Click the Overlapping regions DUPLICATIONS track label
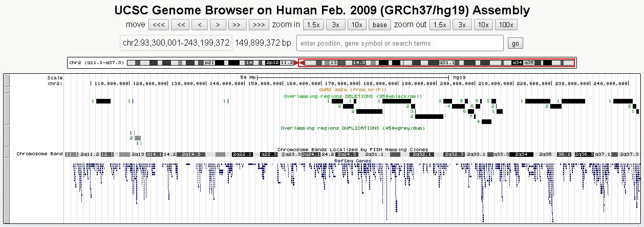 (351, 128)
